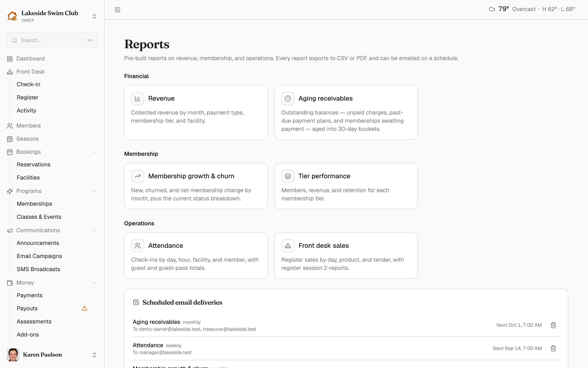The height and width of the screenshot is (368, 588).
Task: Open Email Campaigns
Action: tap(39, 256)
